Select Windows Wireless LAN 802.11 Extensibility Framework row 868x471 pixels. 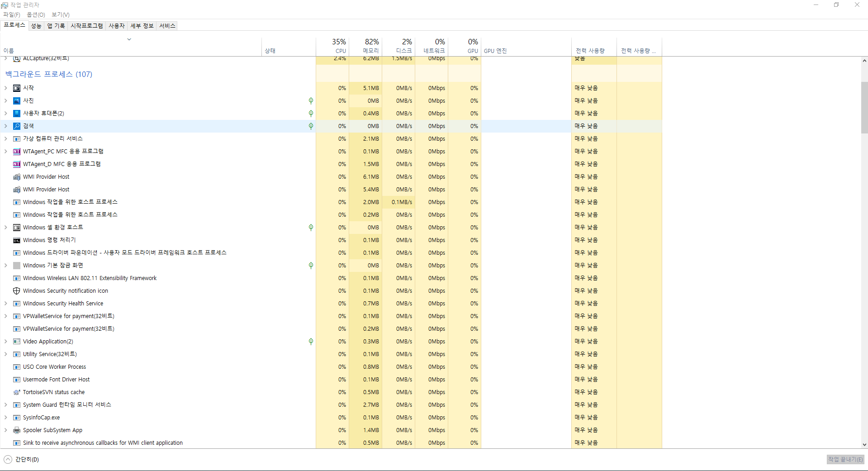click(331, 278)
